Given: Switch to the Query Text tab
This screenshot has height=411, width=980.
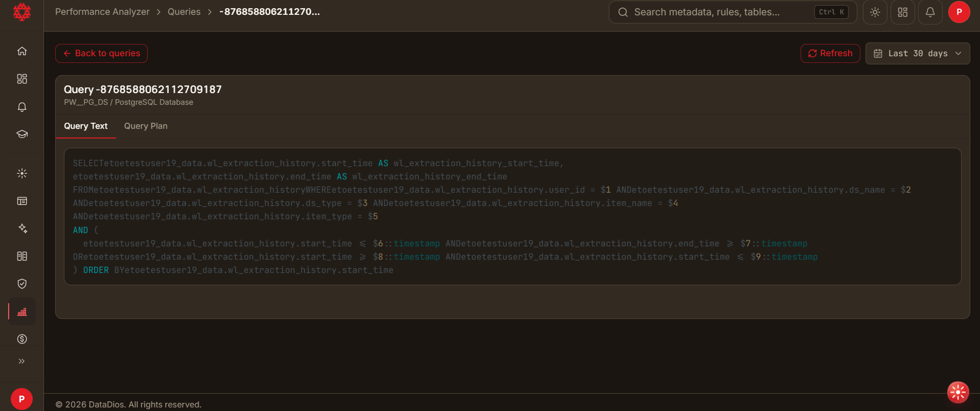Looking at the screenshot, I should point(86,126).
